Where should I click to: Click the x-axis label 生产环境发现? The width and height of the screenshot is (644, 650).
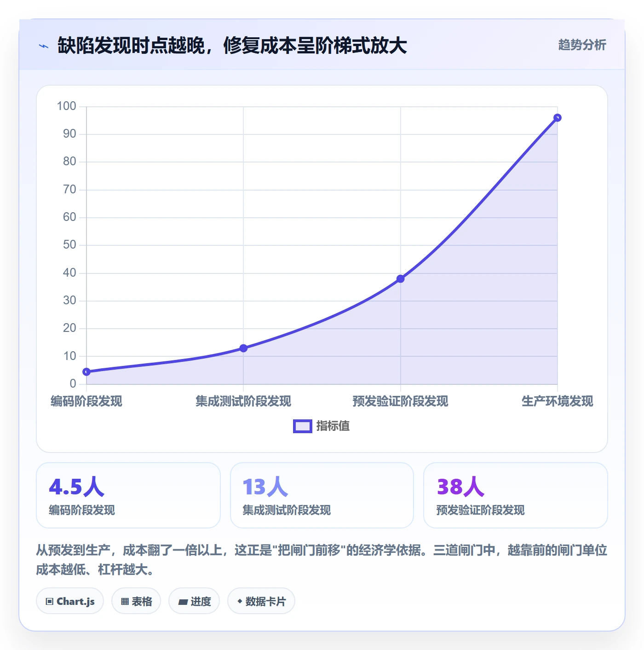[x=557, y=401]
